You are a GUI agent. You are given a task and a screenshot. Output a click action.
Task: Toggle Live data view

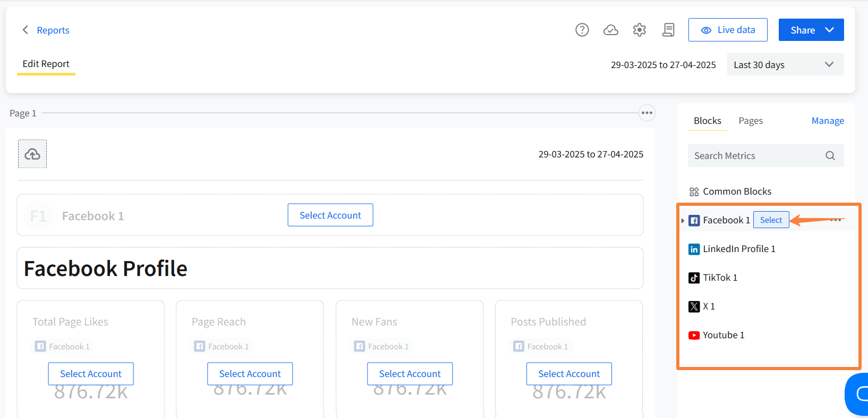728,30
